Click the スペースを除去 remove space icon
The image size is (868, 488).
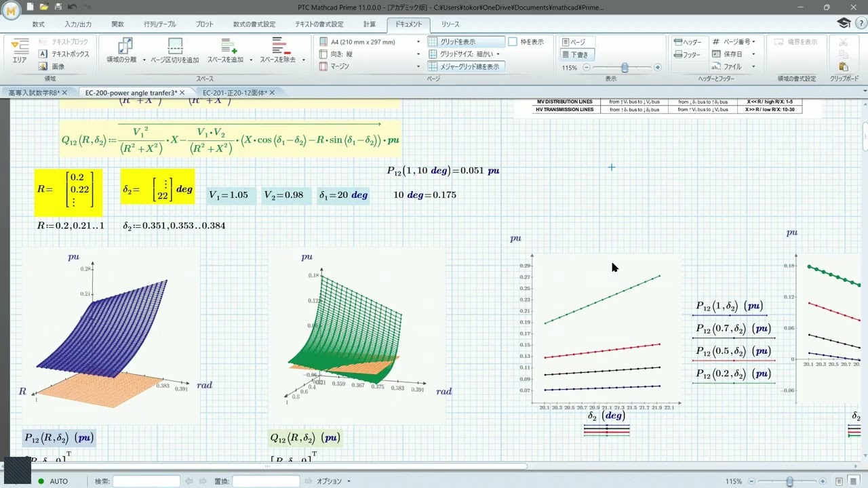(x=280, y=45)
